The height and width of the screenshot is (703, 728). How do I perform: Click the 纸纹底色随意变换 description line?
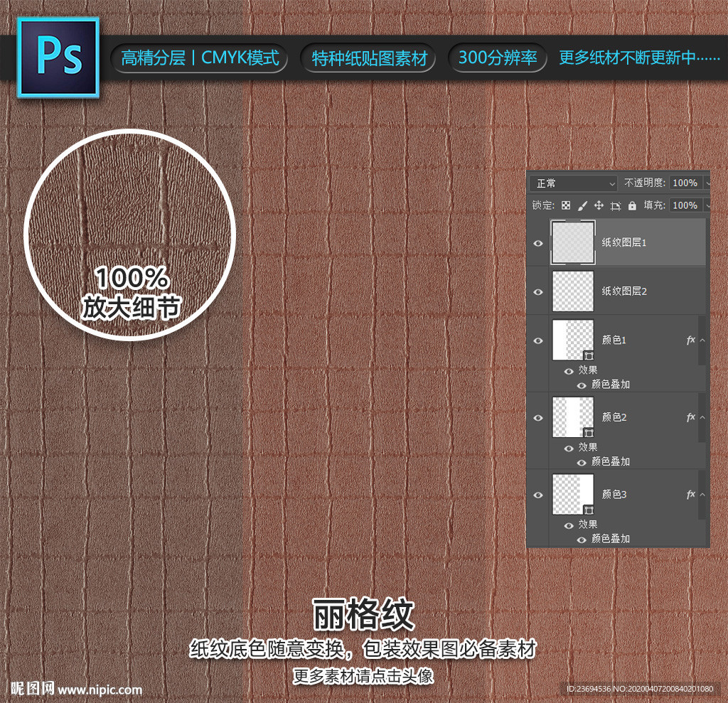pyautogui.click(x=363, y=649)
